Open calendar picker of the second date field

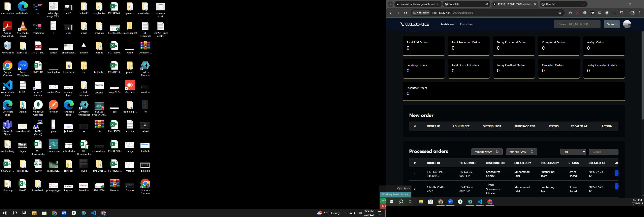tap(532, 152)
